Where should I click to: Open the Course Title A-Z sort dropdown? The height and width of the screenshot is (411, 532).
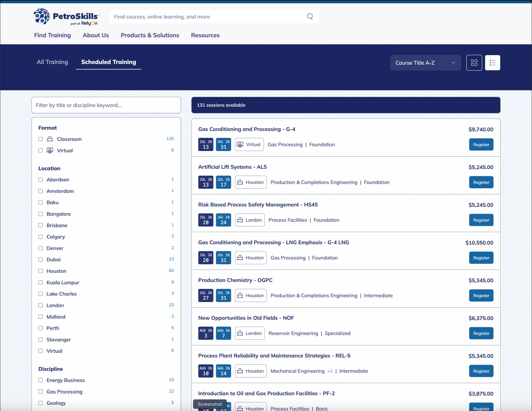(x=425, y=63)
